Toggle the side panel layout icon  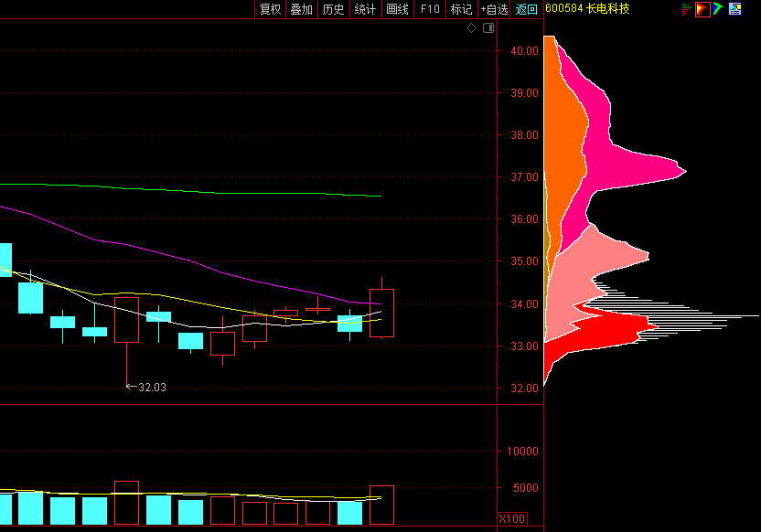click(x=488, y=28)
